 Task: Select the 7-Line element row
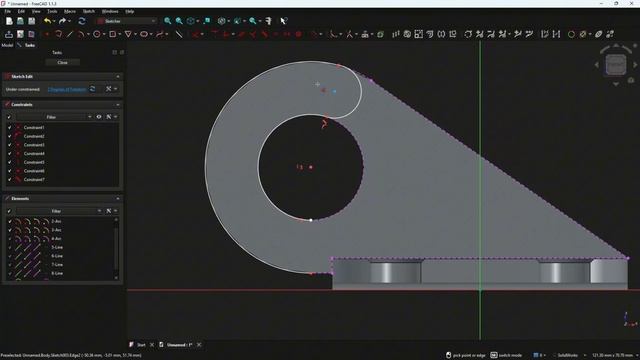point(60,264)
